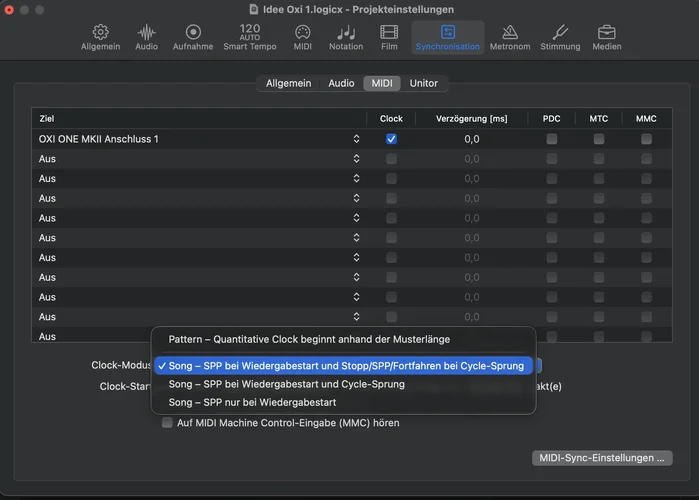699x500 pixels.
Task: Open the Metronom settings pane
Action: (510, 37)
